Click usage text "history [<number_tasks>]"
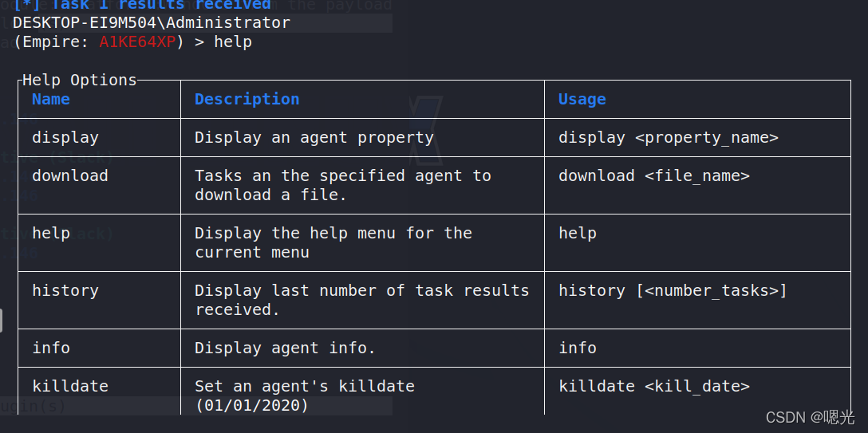Image resolution: width=868 pixels, height=433 pixels. click(673, 291)
